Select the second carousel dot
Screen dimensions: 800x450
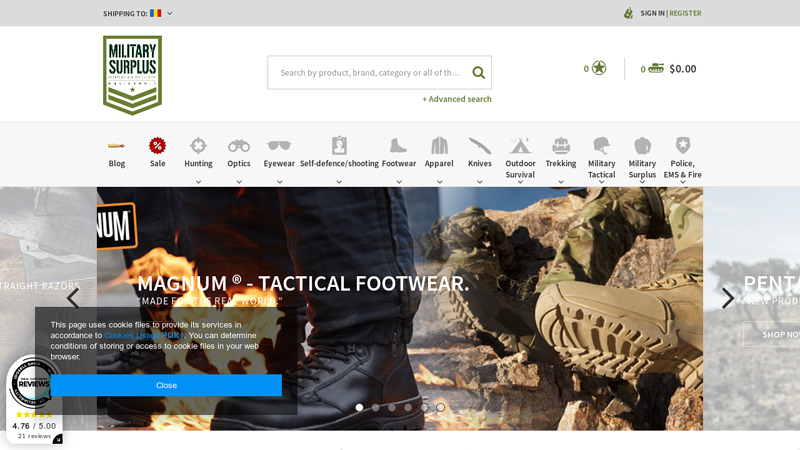pos(376,407)
